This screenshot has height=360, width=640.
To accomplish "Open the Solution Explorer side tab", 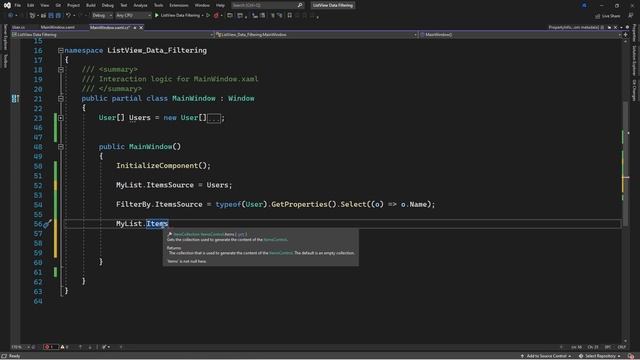I will click(634, 60).
